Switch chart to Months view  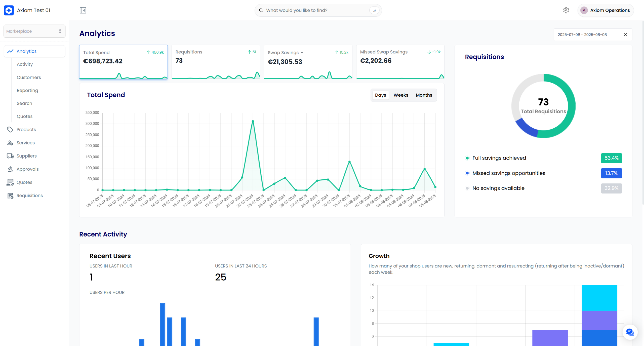pos(424,95)
